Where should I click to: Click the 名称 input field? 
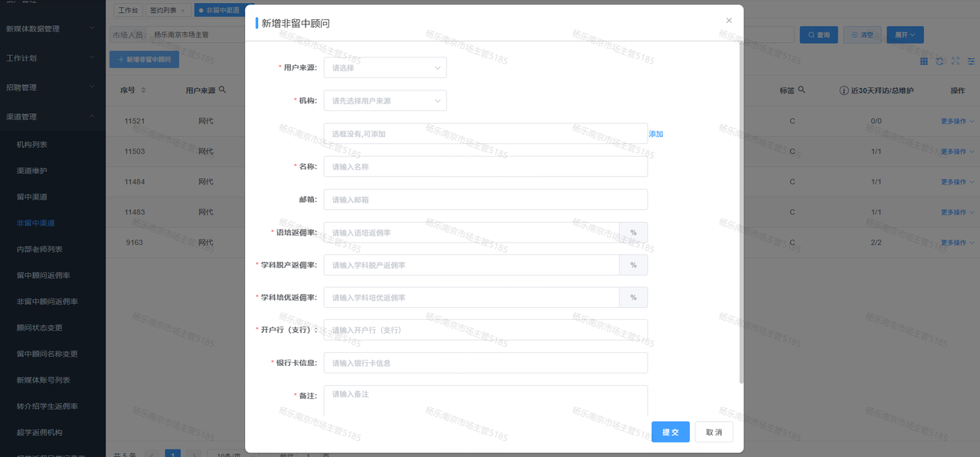(x=485, y=167)
